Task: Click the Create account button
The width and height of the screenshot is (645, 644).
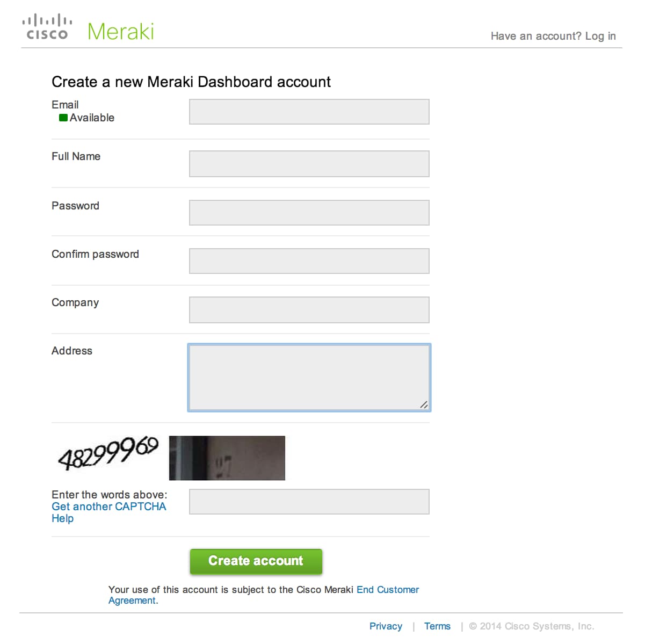Action: (256, 561)
